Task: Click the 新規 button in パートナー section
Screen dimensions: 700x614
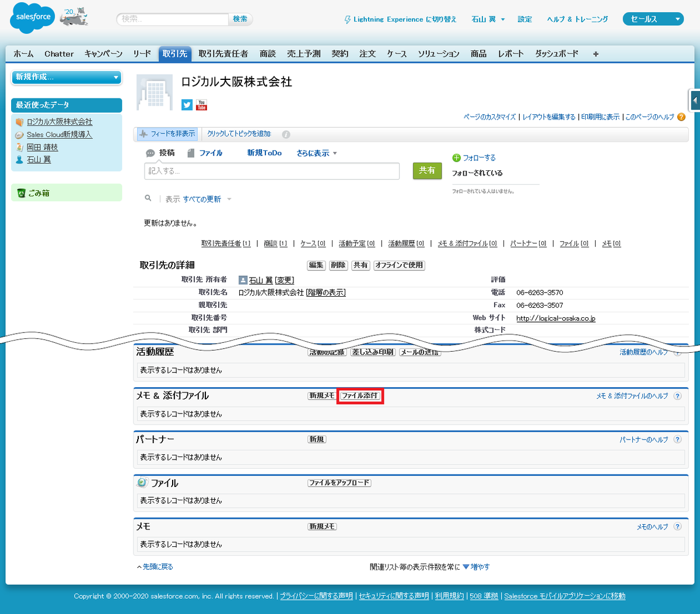Action: click(317, 440)
